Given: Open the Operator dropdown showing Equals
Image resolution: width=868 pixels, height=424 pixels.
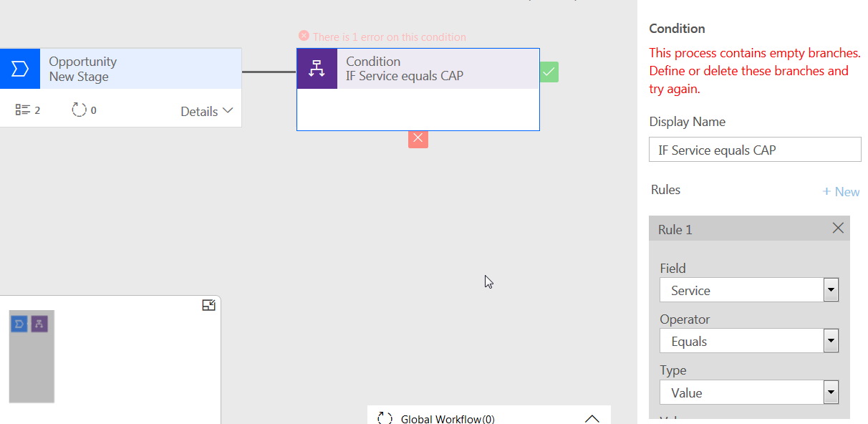Looking at the screenshot, I should tap(831, 342).
